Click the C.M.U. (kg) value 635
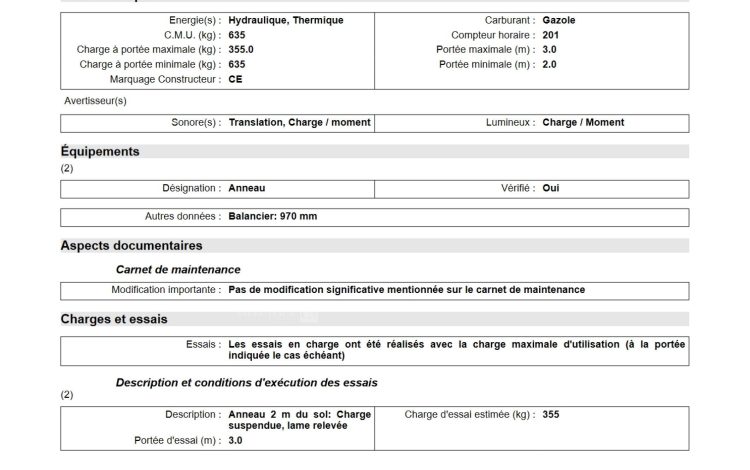 237,35
